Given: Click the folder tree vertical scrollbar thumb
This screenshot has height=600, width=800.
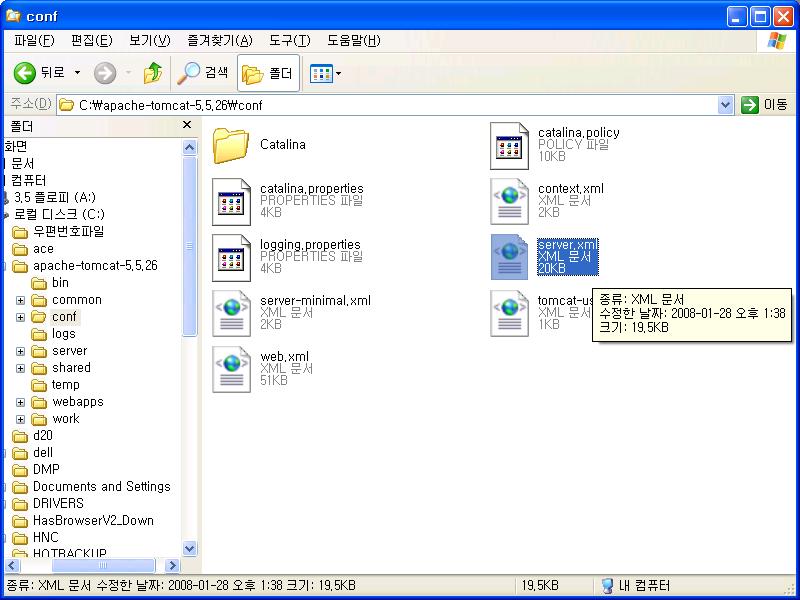Looking at the screenshot, I should [x=189, y=246].
